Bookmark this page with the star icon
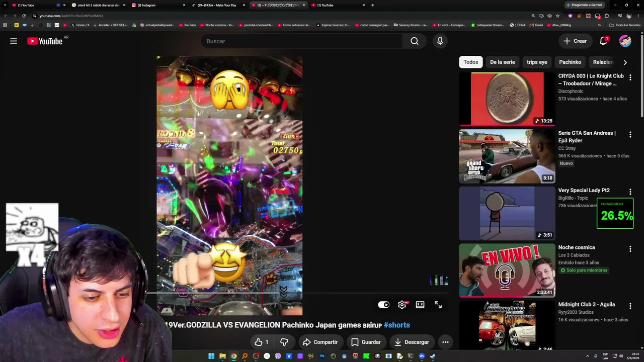 pos(557,16)
